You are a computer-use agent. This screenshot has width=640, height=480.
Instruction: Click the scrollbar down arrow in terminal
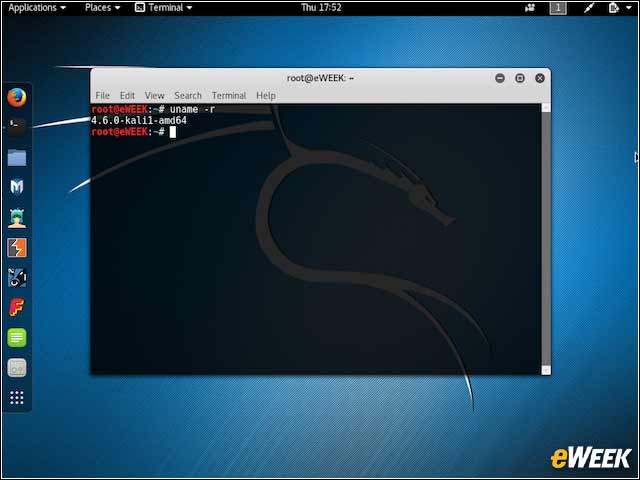[x=546, y=370]
